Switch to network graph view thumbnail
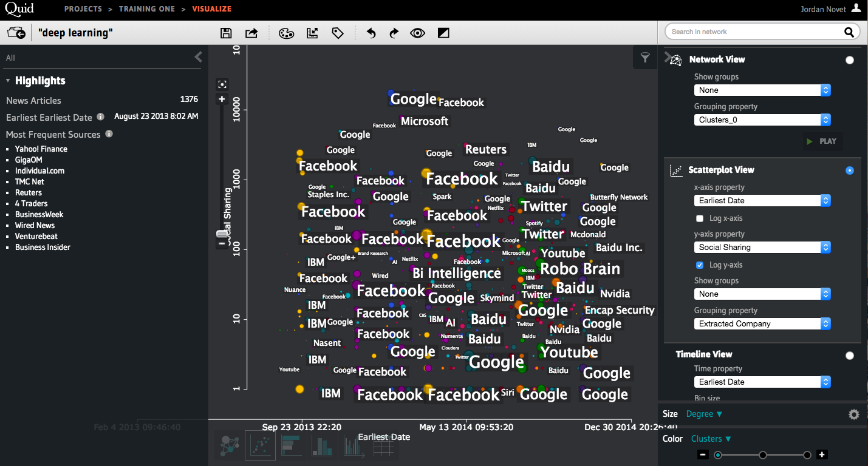The image size is (868, 466). coord(229,447)
